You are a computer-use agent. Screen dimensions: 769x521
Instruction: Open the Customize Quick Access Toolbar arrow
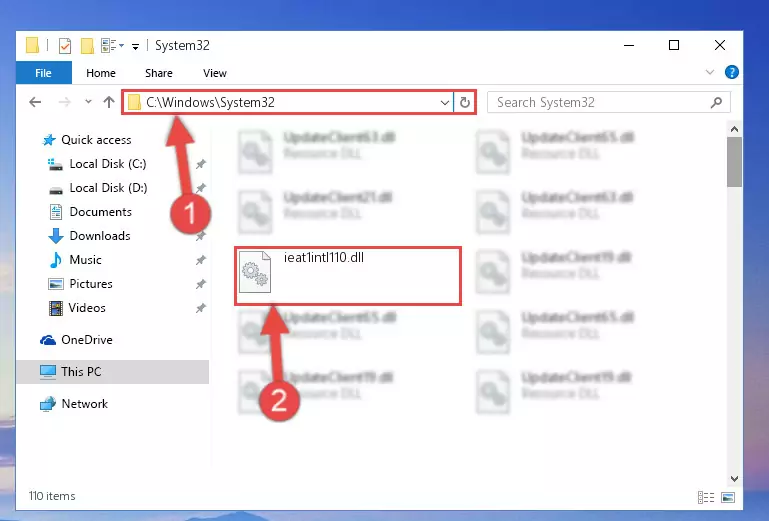coord(135,47)
